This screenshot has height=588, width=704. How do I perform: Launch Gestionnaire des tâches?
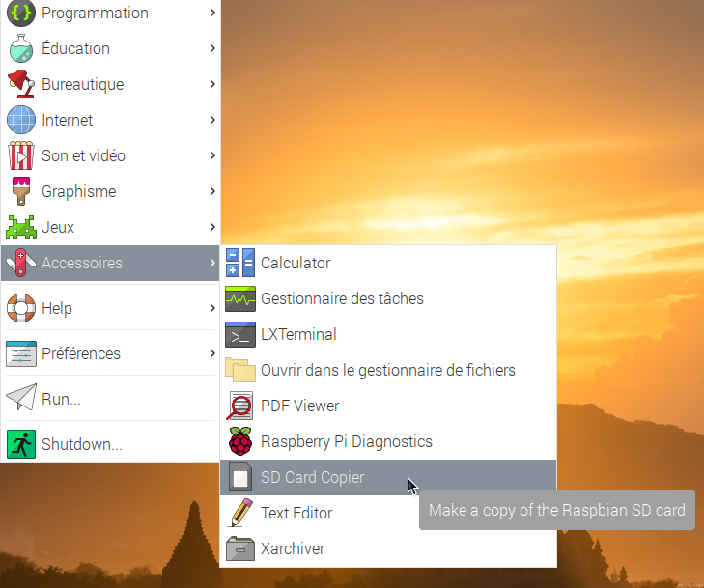point(388,298)
